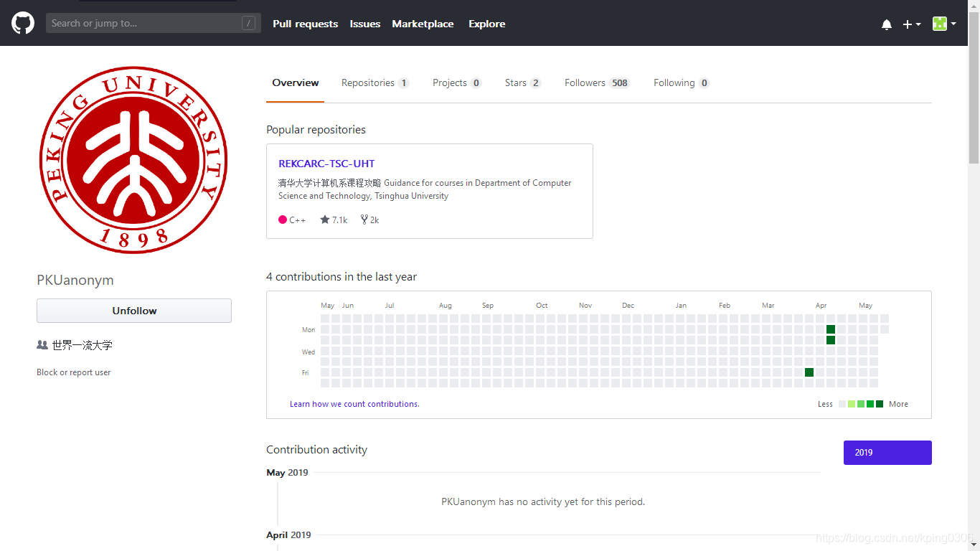Select the Overview tab
Screen dimensions: 980x551
[296, 83]
